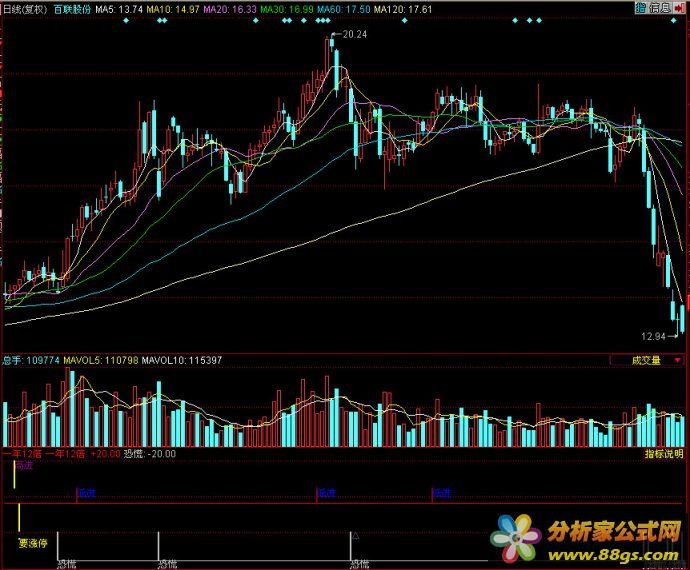Select the MA60: 17.50 moving average label
The width and height of the screenshot is (690, 570).
(x=344, y=9)
